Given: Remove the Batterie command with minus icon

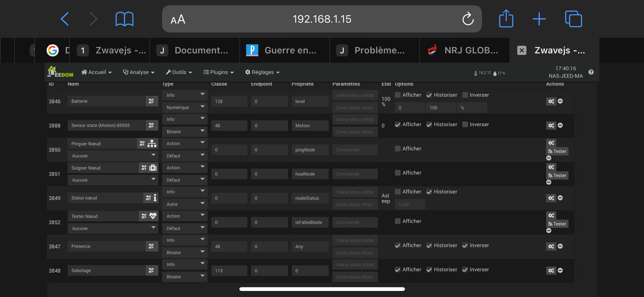Looking at the screenshot, I should click(x=560, y=101).
